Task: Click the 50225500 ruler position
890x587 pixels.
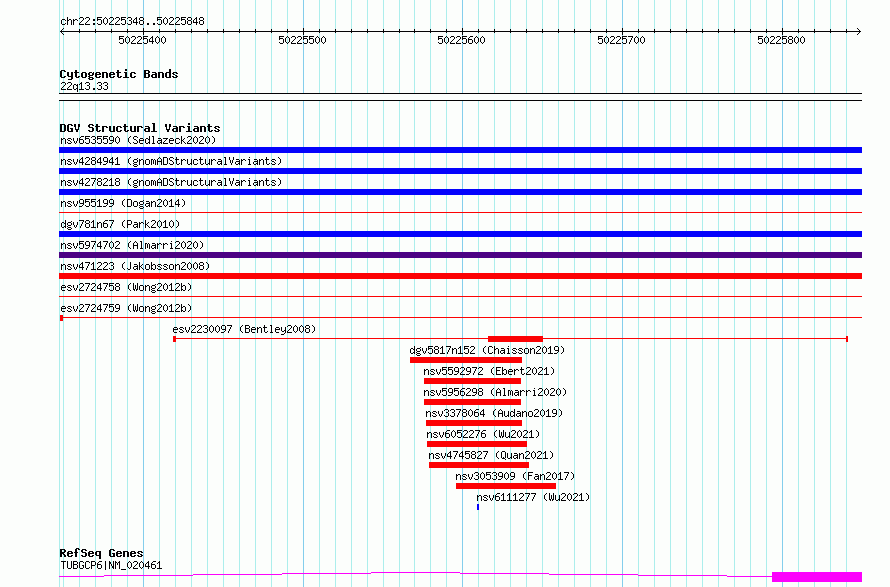Action: pyautogui.click(x=303, y=40)
